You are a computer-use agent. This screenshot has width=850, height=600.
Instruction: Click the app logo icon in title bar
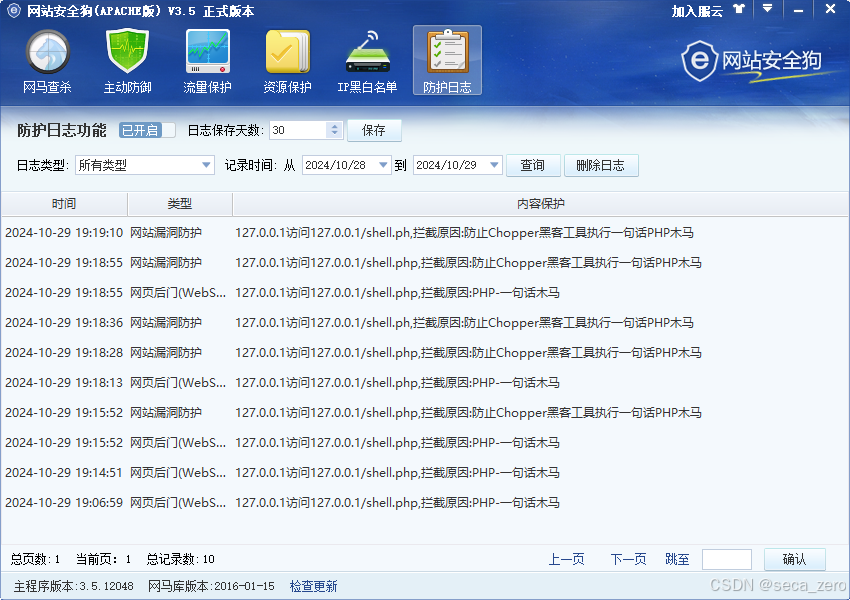click(x=13, y=10)
